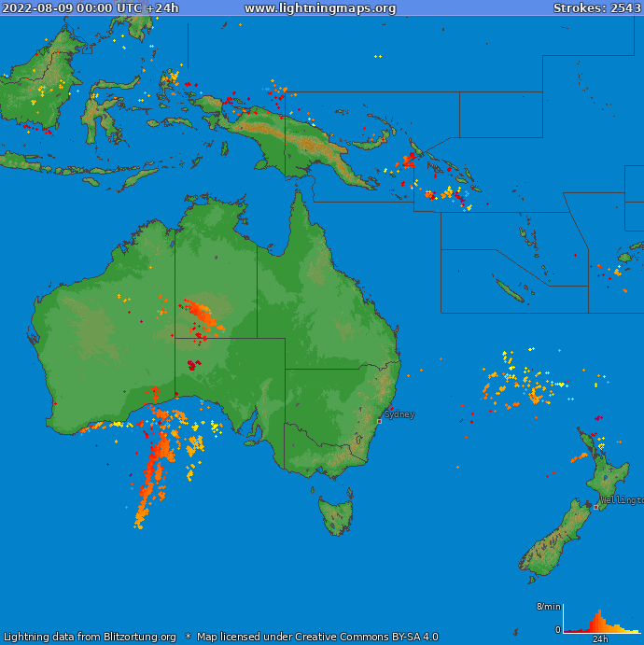Click the Strokes: 2543 counter
The width and height of the screenshot is (644, 645).
point(596,8)
